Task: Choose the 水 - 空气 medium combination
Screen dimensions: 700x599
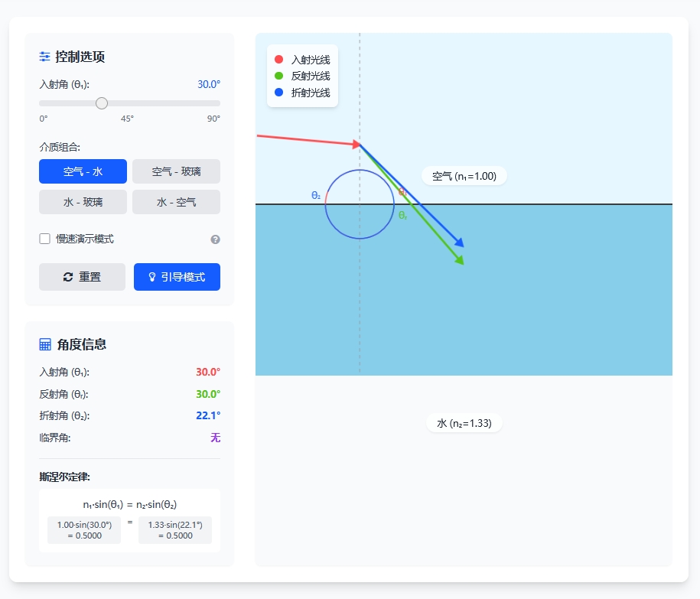Action: [x=177, y=202]
